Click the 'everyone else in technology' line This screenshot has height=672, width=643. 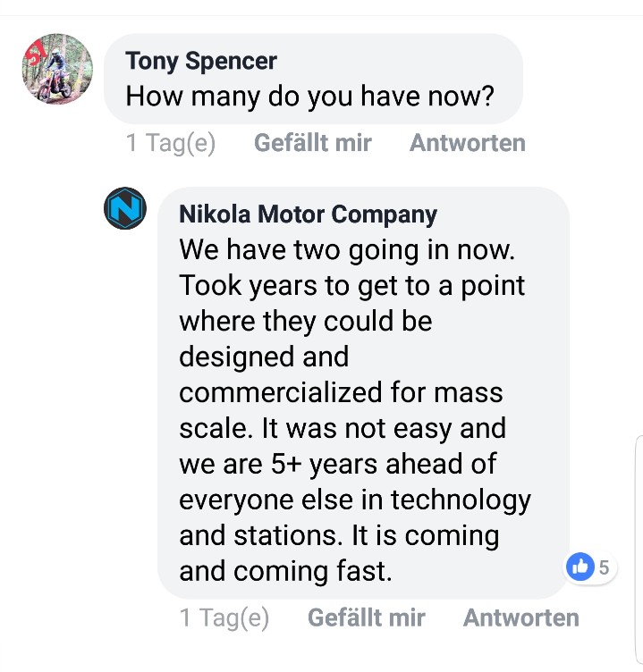[x=355, y=500]
